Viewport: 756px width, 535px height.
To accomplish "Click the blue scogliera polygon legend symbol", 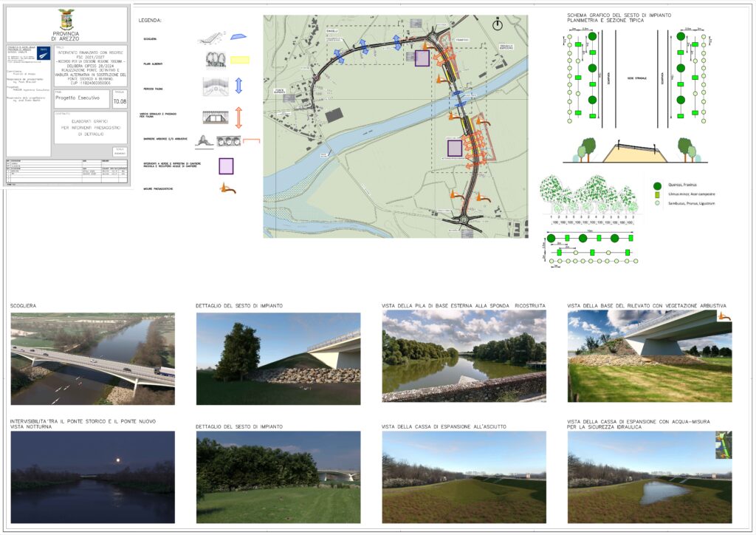I will 238,36.
